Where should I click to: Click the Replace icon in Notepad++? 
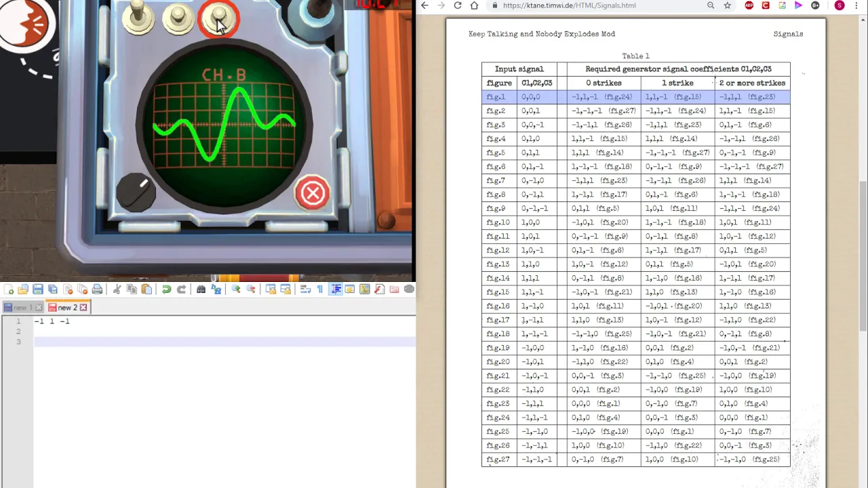(216, 289)
